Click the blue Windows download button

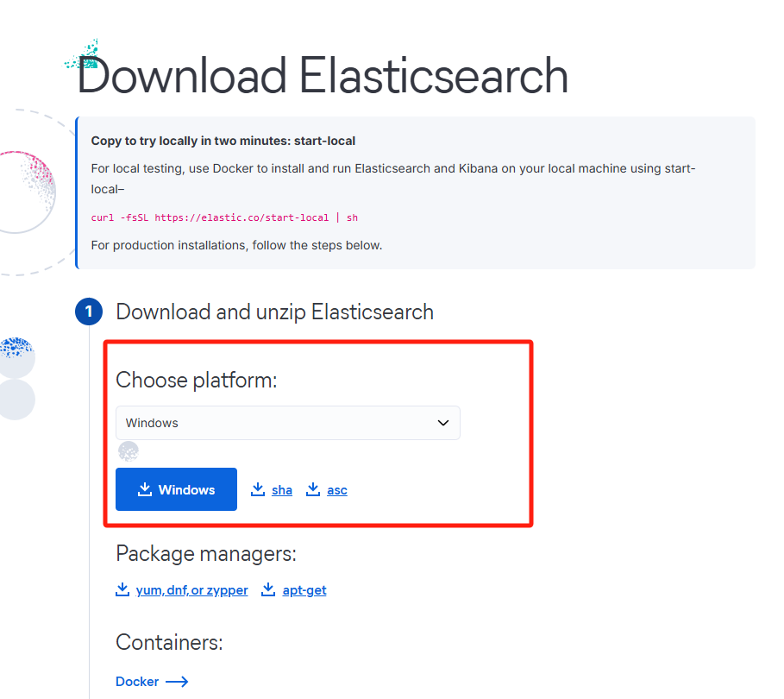point(176,489)
